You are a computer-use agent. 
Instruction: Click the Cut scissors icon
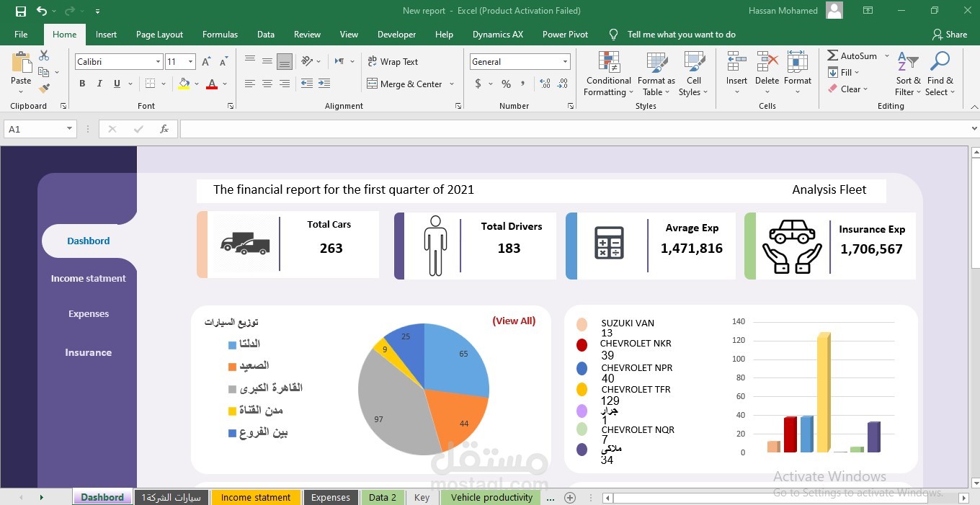tap(44, 55)
